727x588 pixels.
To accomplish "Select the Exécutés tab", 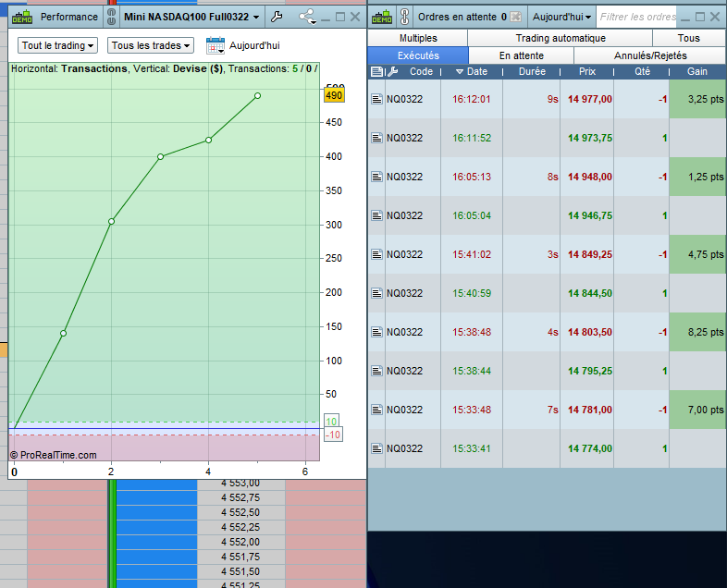I will (x=418, y=55).
